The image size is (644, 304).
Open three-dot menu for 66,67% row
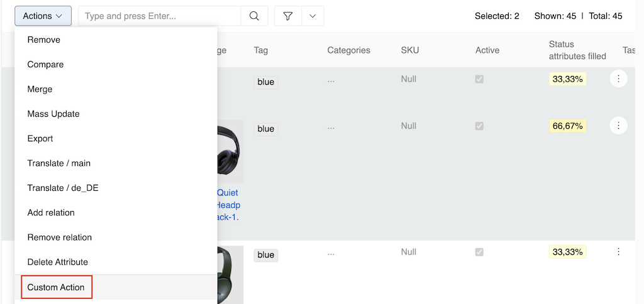pyautogui.click(x=618, y=126)
